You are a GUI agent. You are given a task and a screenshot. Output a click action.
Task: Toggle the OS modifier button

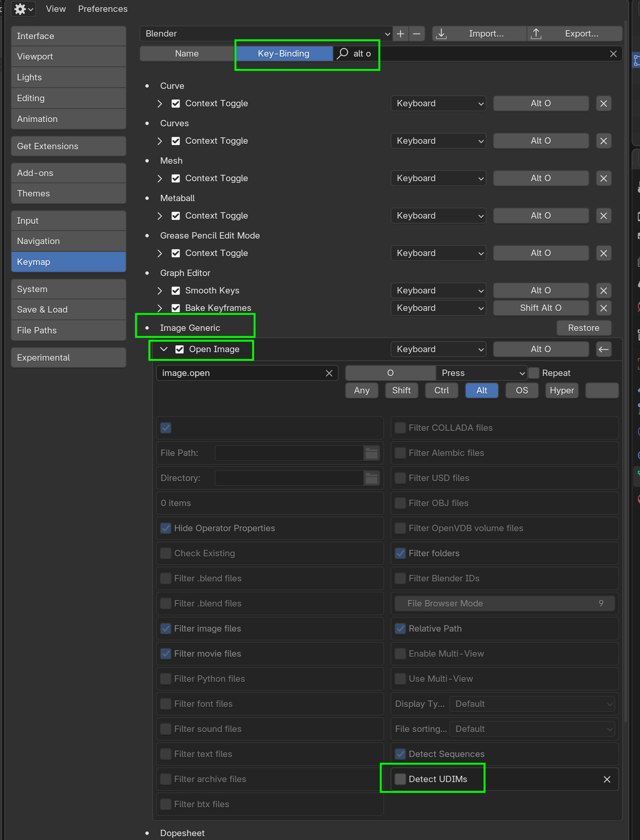[x=521, y=391]
